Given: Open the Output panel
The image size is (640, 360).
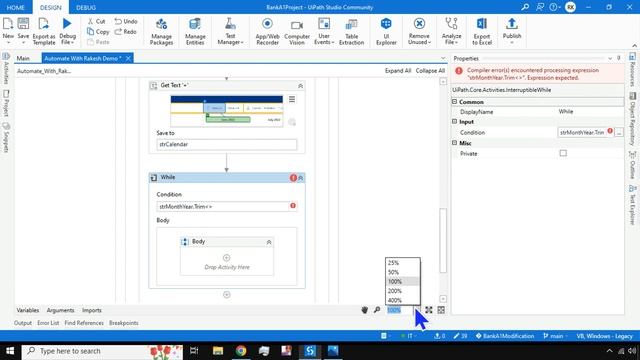Looking at the screenshot, I should pyautogui.click(x=23, y=323).
